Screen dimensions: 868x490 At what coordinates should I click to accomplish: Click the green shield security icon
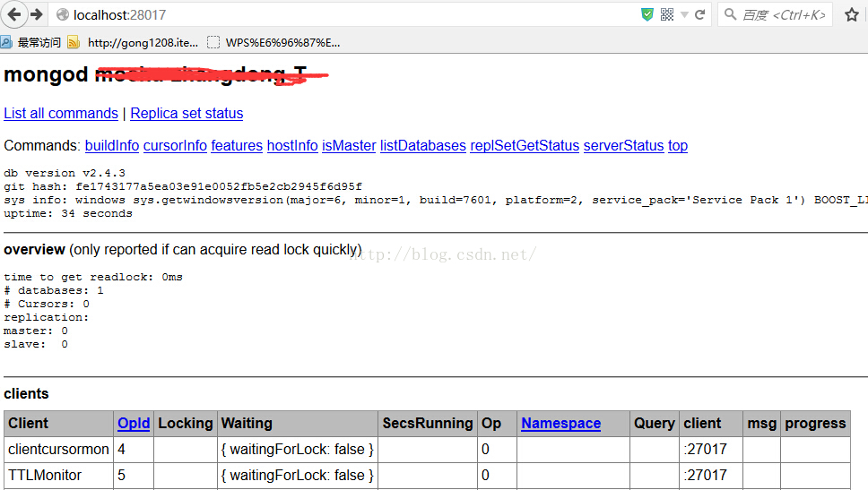(x=647, y=14)
